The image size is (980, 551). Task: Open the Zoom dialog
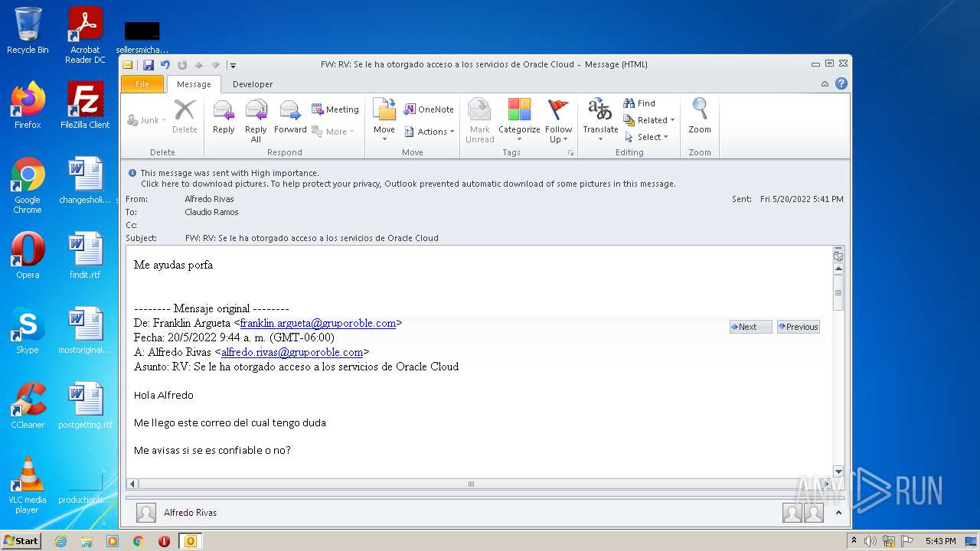(700, 118)
